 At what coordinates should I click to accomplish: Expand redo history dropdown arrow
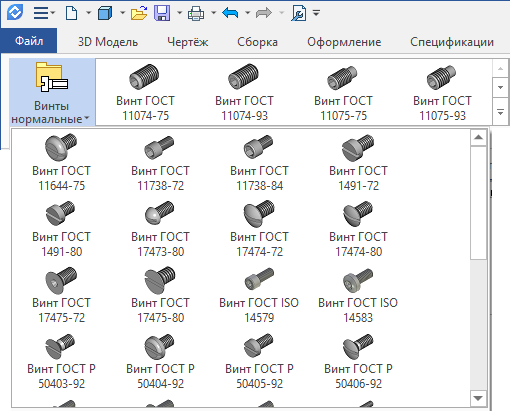point(281,13)
